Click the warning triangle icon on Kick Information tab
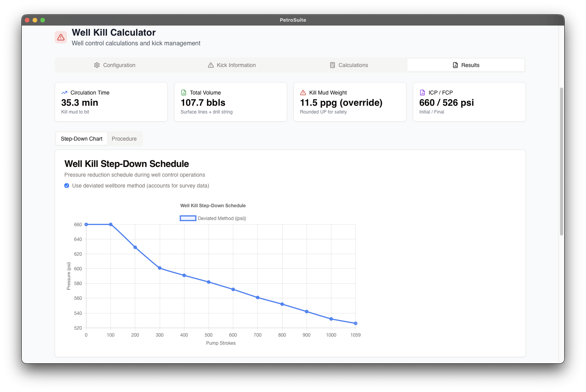This screenshot has width=586, height=392. coord(210,65)
